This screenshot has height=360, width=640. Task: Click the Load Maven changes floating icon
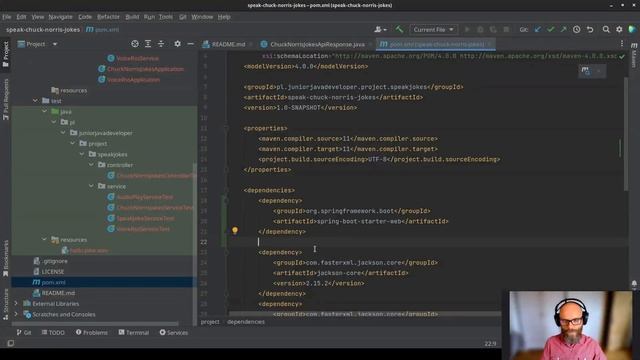[x=586, y=71]
